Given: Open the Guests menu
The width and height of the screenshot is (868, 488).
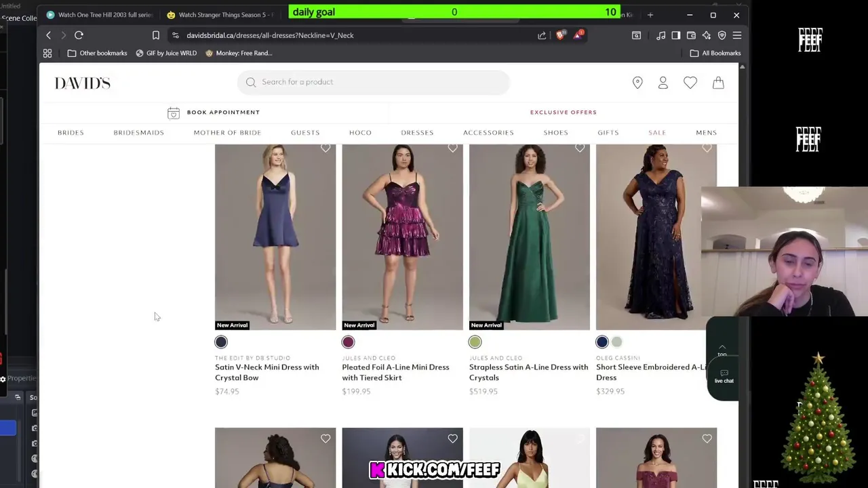Looking at the screenshot, I should [305, 133].
